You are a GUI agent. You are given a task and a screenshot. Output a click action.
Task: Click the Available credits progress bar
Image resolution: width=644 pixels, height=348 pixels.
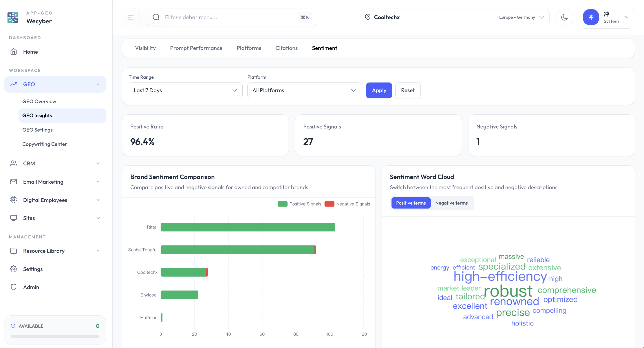pyautogui.click(x=55, y=336)
